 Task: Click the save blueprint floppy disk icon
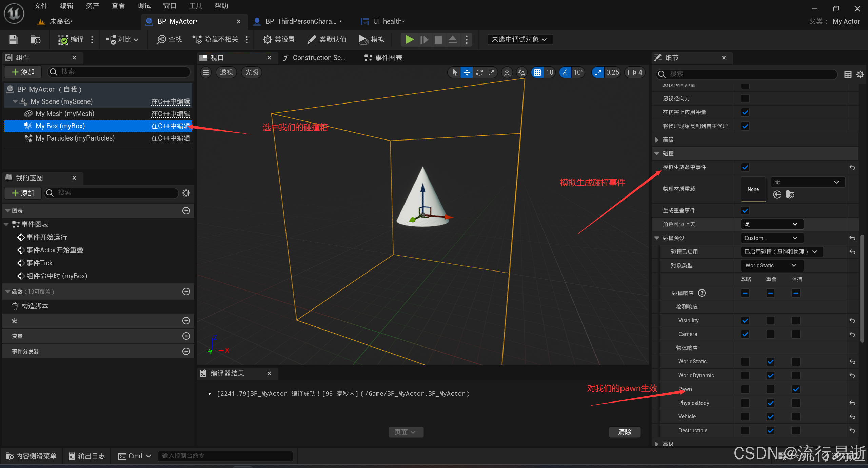coord(13,40)
